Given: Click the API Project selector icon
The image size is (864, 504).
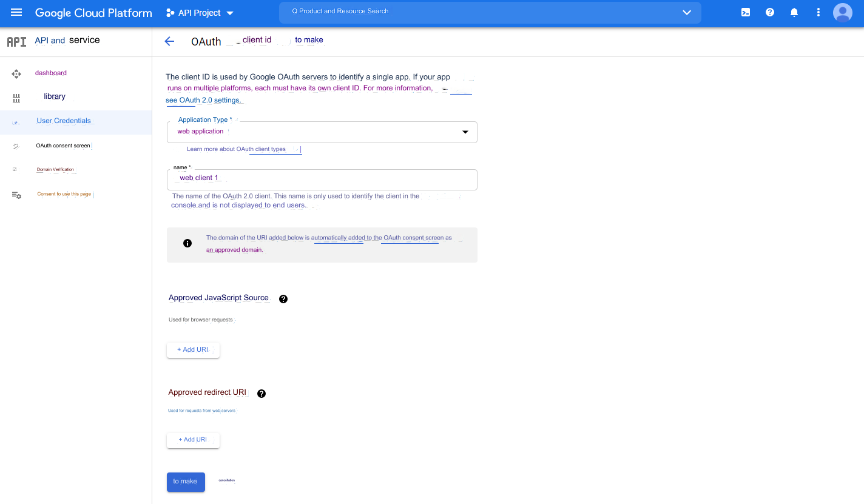Looking at the screenshot, I should coord(170,13).
